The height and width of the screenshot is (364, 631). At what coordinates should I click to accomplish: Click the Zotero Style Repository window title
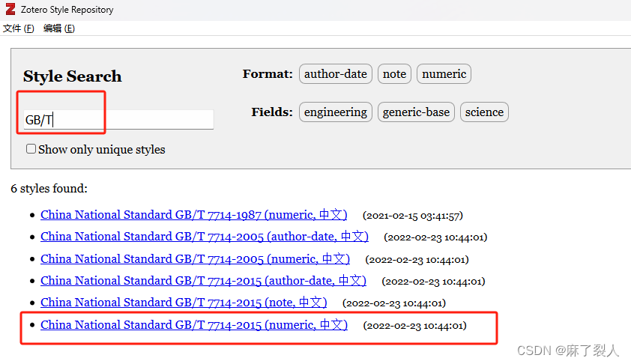(67, 10)
